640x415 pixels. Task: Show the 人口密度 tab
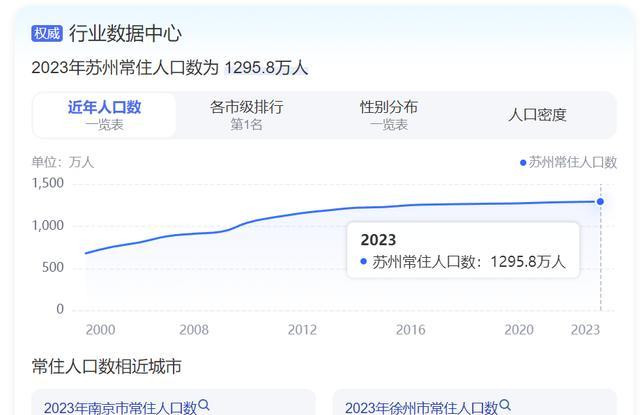click(537, 115)
